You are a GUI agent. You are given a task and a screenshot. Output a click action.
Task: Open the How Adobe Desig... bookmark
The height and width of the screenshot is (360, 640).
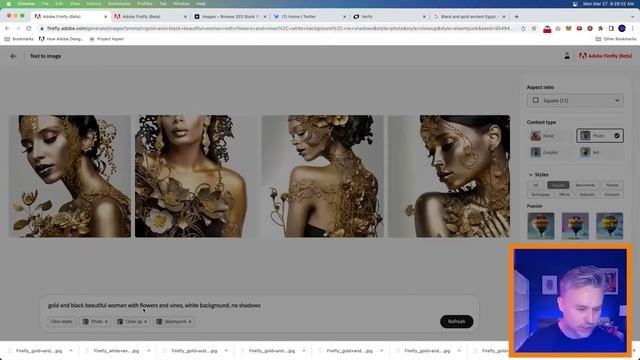tap(61, 39)
